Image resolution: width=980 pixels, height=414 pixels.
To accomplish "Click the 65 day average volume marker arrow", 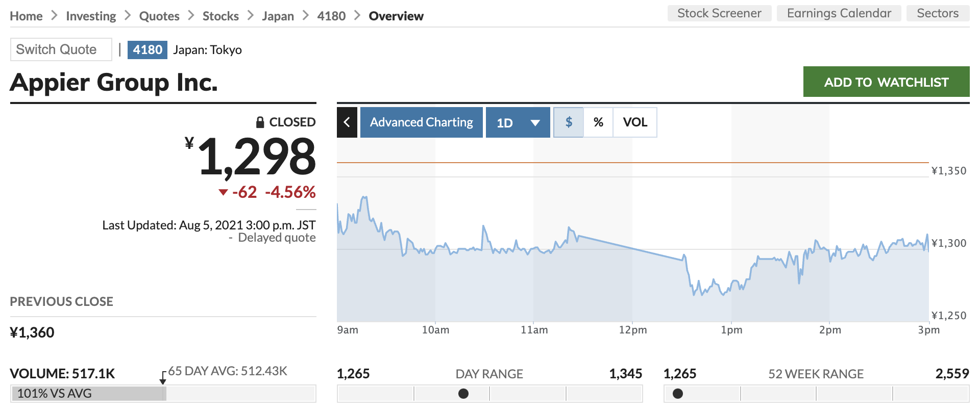I will tap(163, 378).
